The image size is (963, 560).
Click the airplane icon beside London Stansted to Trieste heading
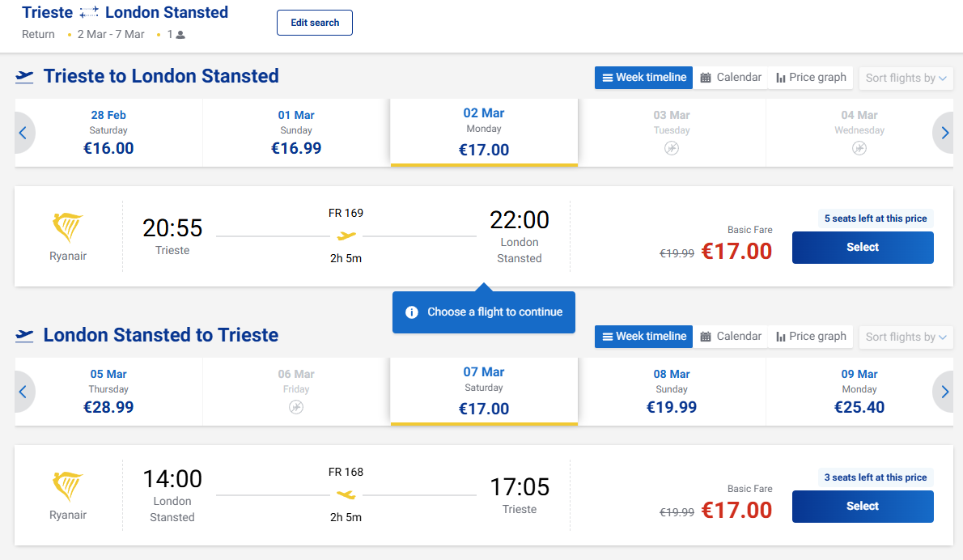(25, 336)
